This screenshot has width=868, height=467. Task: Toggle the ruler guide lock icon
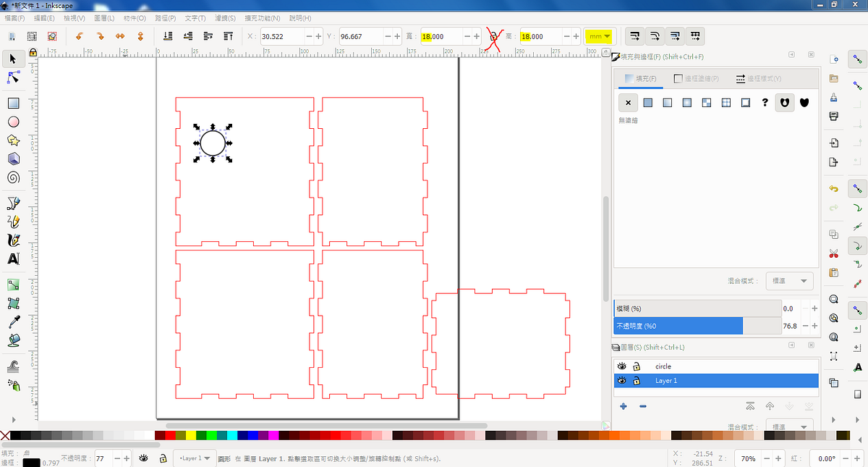click(x=33, y=52)
